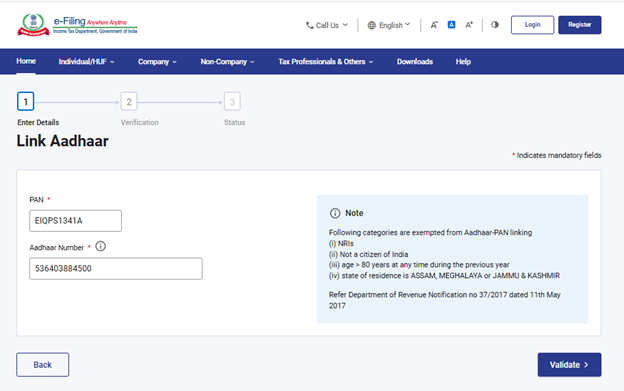
Task: Click the Call Us phone icon
Action: pyautogui.click(x=310, y=25)
